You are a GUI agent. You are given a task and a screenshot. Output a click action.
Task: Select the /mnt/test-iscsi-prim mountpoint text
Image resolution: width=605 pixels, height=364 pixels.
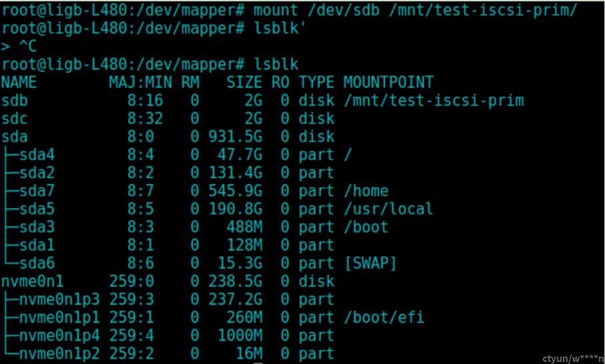433,101
